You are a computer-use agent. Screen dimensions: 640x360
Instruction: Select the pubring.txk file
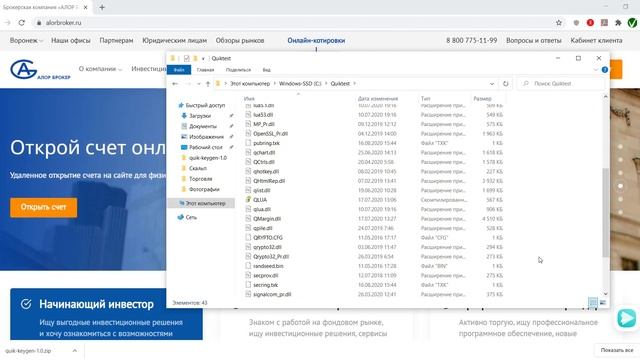click(266, 143)
